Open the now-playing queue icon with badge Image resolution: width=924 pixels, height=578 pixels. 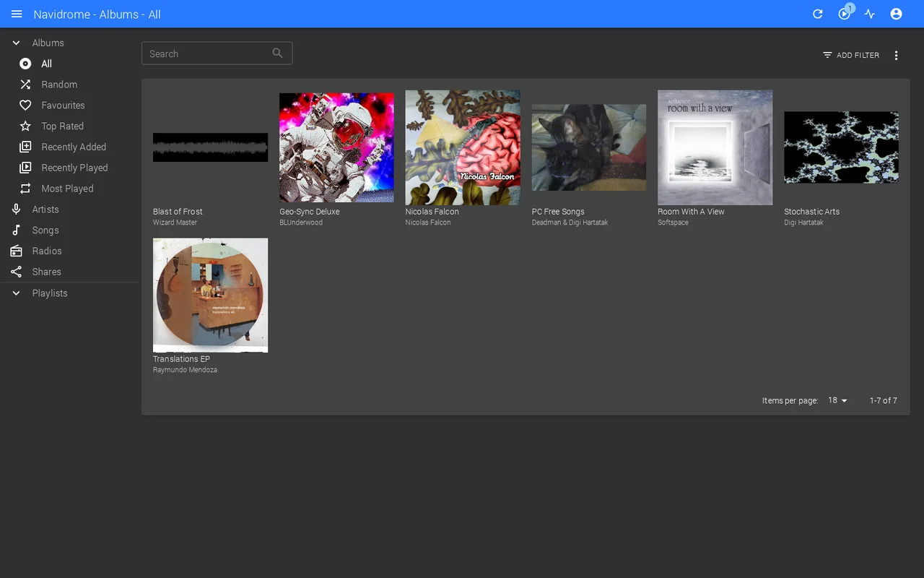click(845, 14)
